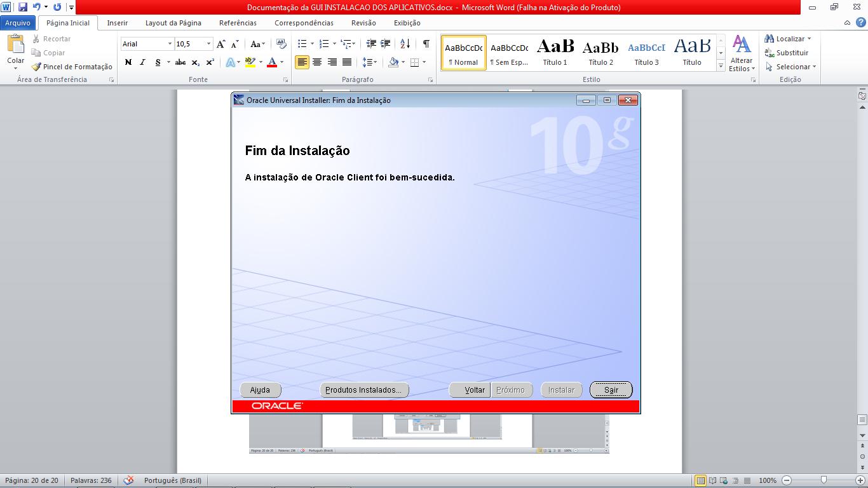Center align the paragraph
Image resolution: width=868 pixels, height=488 pixels.
pyautogui.click(x=317, y=62)
